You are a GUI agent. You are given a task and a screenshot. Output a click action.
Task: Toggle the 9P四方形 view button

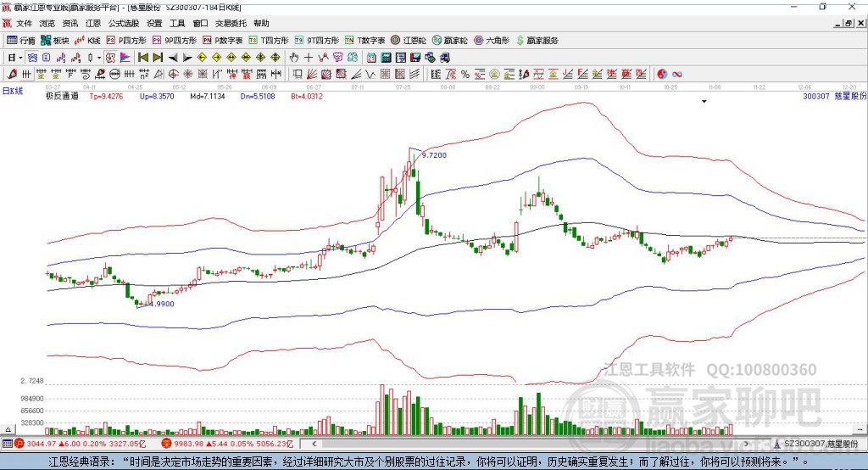point(175,41)
